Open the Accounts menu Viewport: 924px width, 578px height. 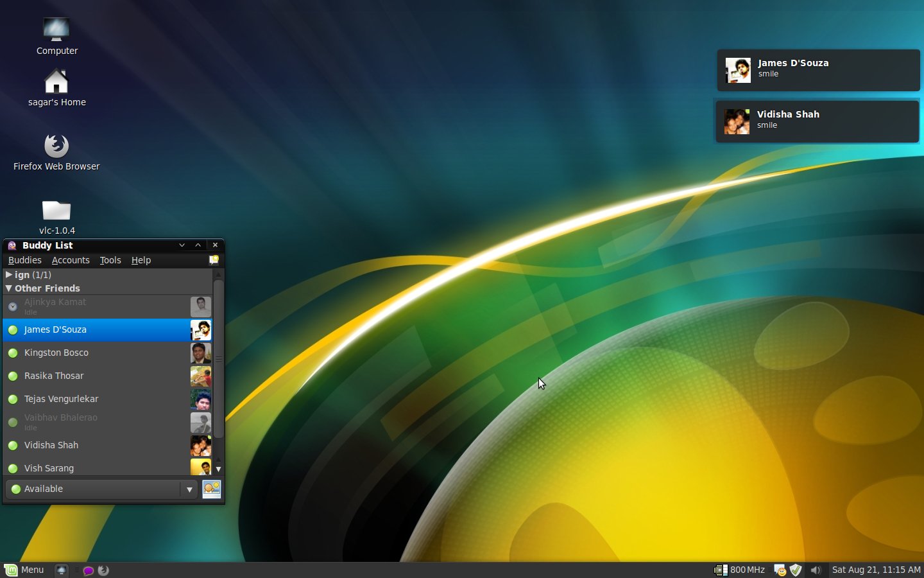[x=71, y=260]
